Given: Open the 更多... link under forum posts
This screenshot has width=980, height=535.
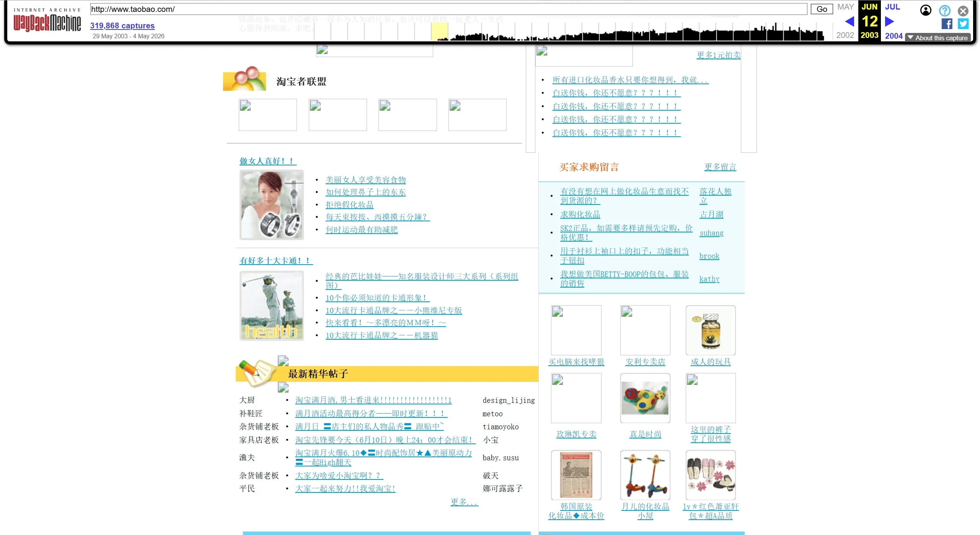Looking at the screenshot, I should (x=464, y=502).
